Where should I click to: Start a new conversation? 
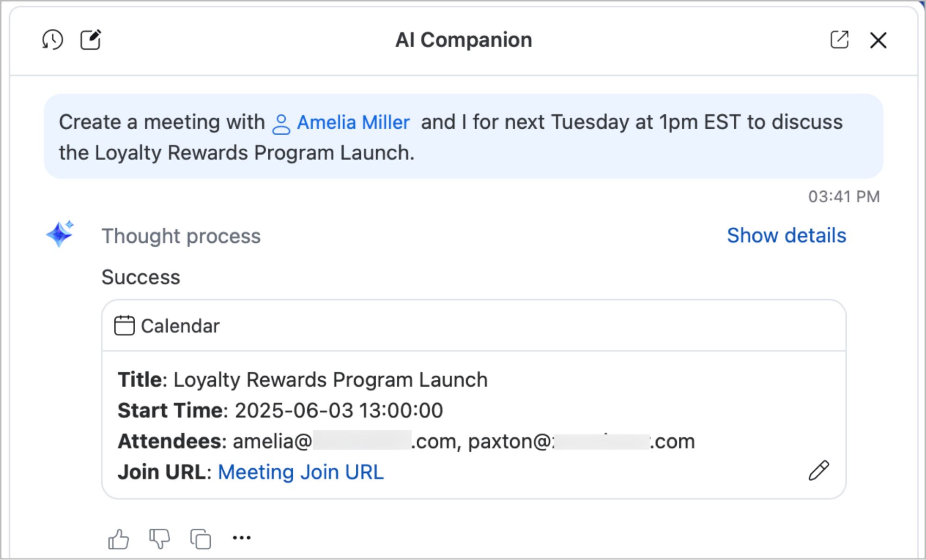pos(90,40)
